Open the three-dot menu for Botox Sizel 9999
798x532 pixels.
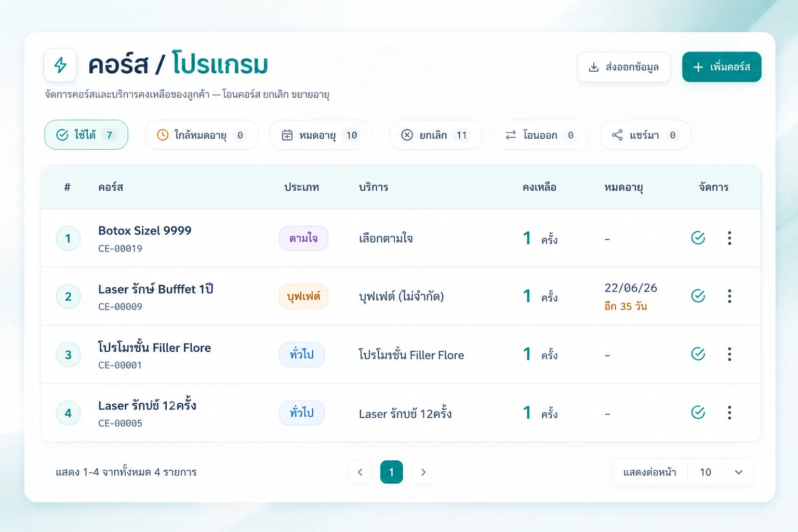click(x=729, y=238)
